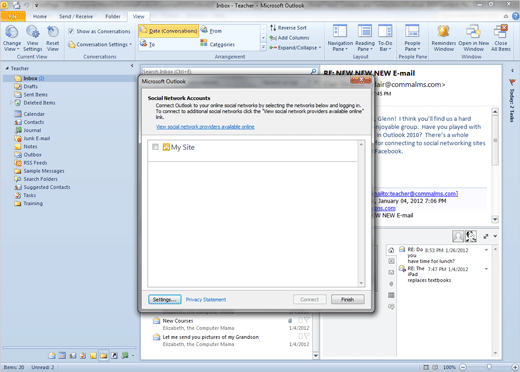Close the Social Network Accounts dialog

pos(361,80)
